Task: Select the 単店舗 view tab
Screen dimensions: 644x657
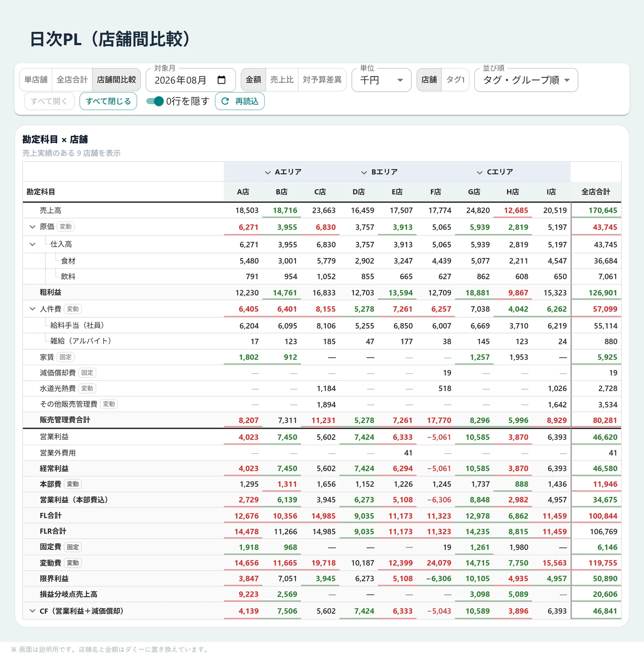Action: (36, 80)
